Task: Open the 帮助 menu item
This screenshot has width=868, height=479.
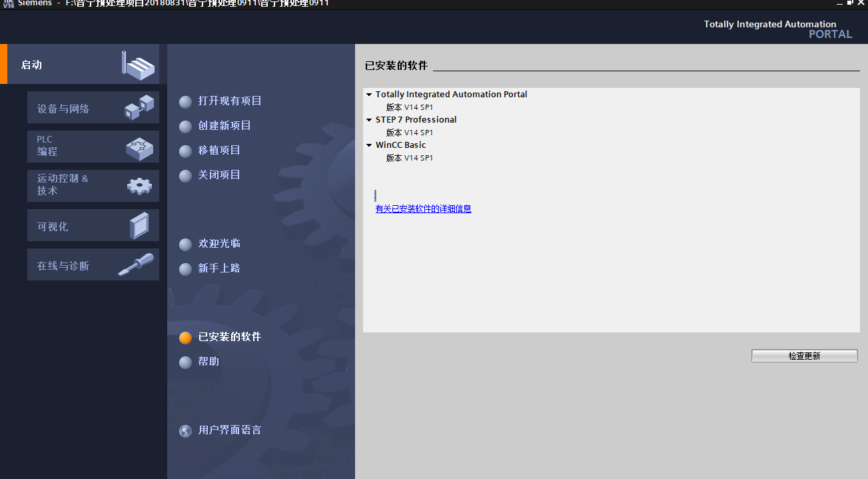Action: pos(209,362)
